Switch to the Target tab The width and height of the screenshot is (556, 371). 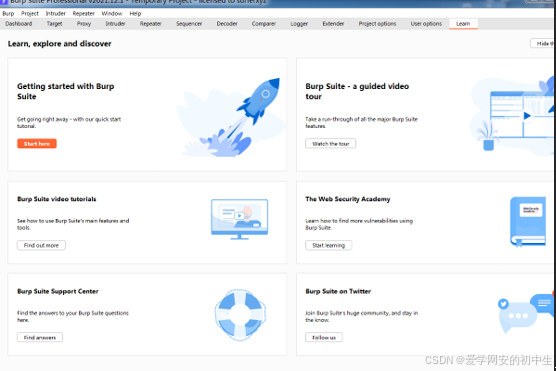coord(54,24)
